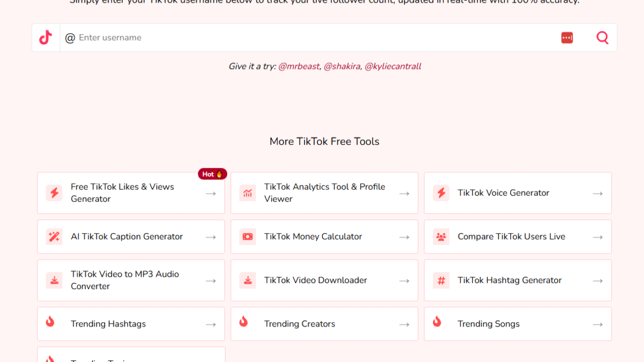Click the More TikTok Free Tools heading

pyautogui.click(x=324, y=142)
